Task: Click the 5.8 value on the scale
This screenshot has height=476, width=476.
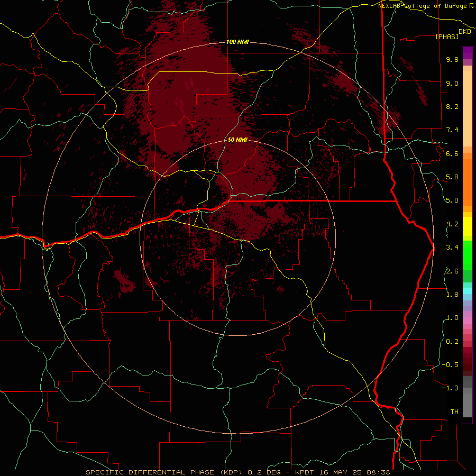Action: pyautogui.click(x=452, y=177)
